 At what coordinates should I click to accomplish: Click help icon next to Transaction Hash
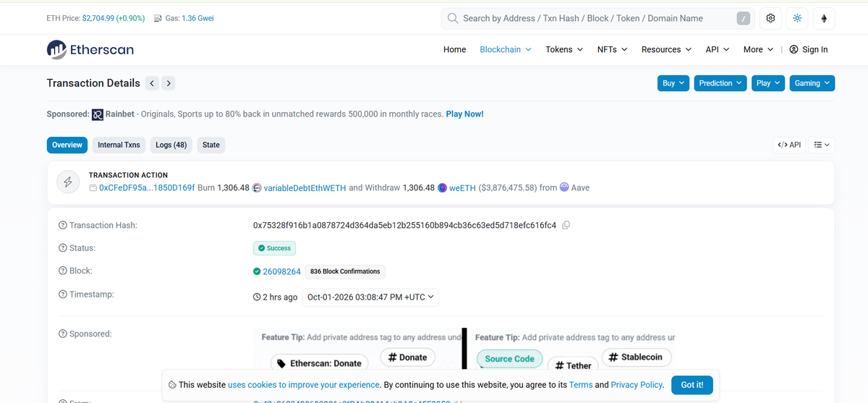point(62,226)
